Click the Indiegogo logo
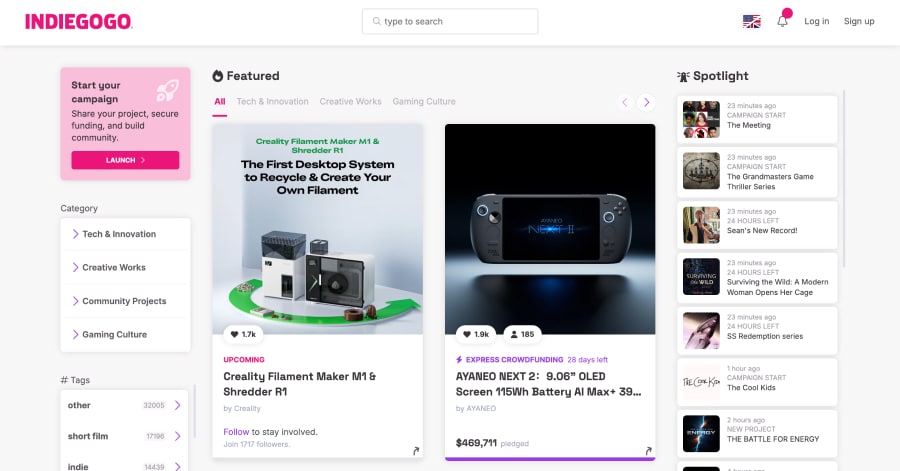900x471 pixels. (79, 21)
